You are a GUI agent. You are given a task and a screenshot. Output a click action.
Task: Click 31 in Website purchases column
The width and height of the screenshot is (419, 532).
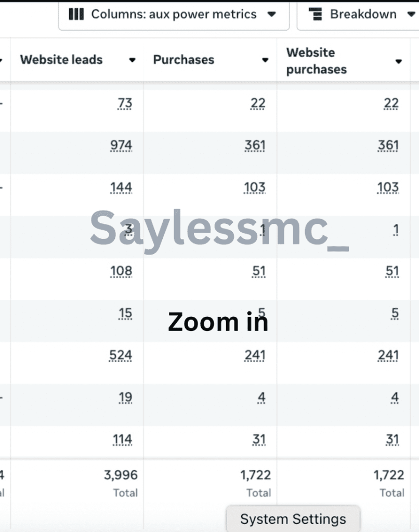(392, 440)
